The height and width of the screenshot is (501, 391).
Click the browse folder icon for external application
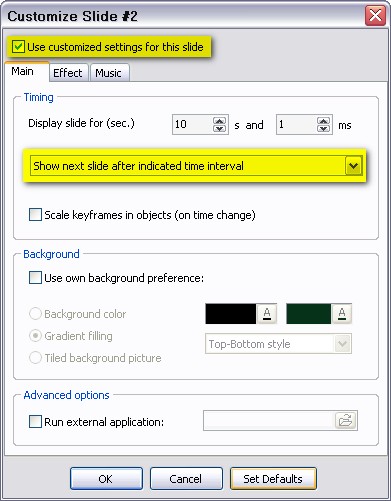click(x=345, y=420)
